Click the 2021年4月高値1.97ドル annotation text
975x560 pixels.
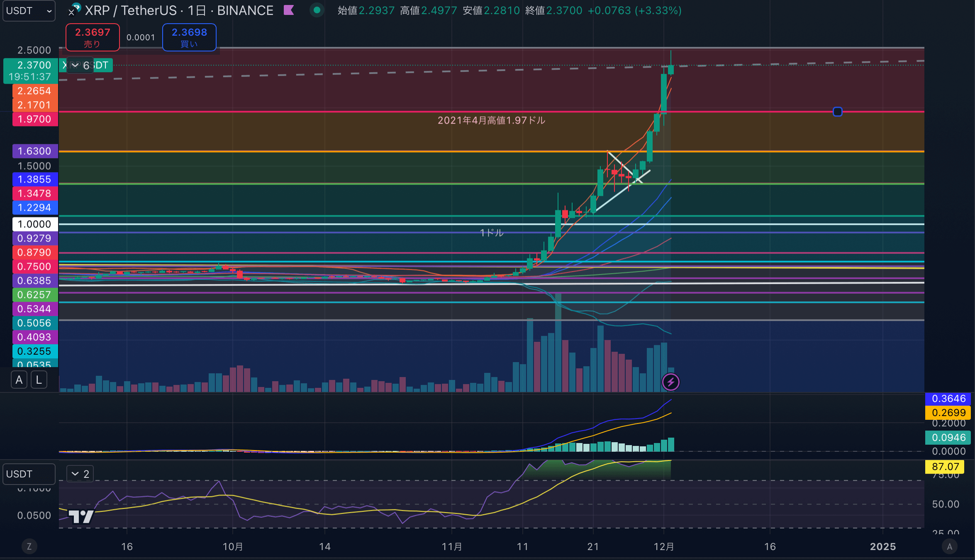pyautogui.click(x=491, y=120)
